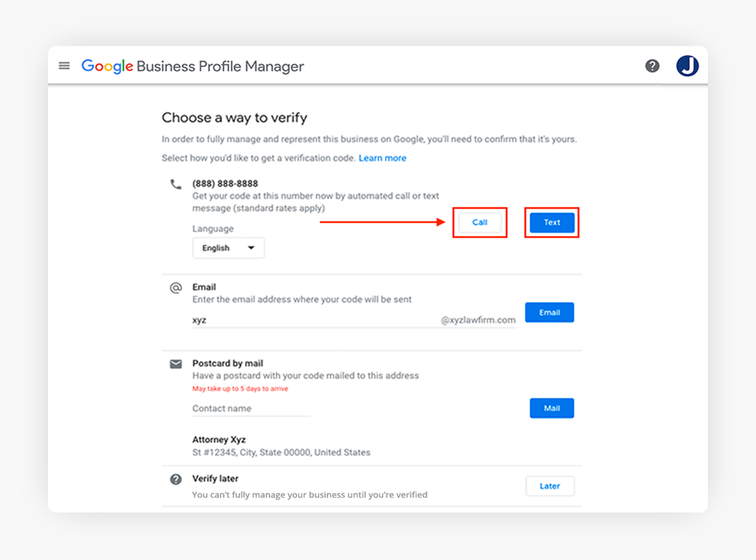Click the Verify later question icon
The image size is (756, 560).
coord(176,479)
